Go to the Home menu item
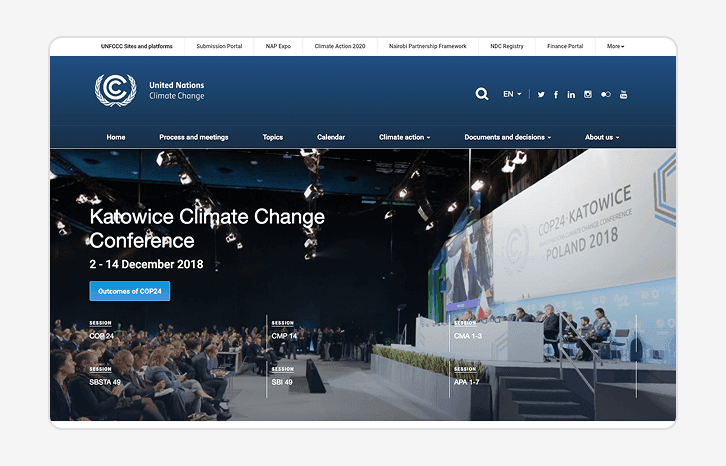Viewport: 726px width, 466px height. tap(116, 137)
